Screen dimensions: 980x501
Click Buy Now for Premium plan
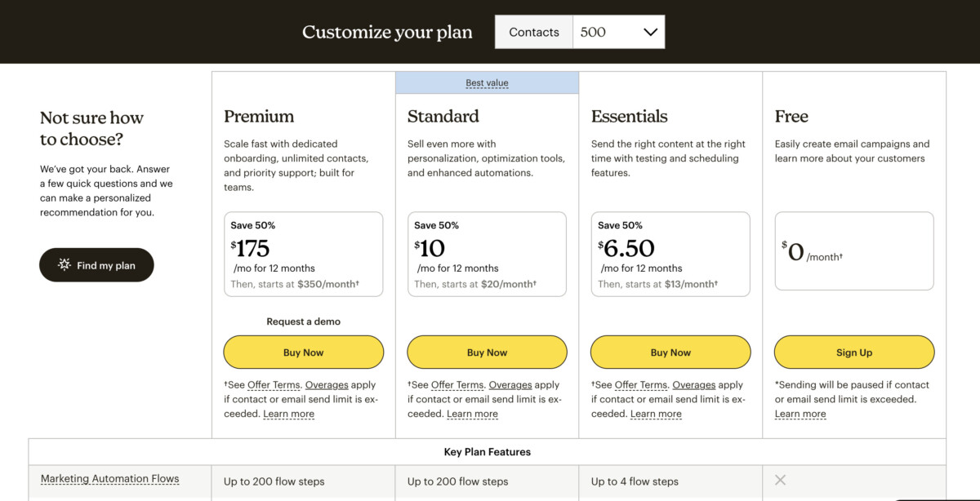click(303, 352)
